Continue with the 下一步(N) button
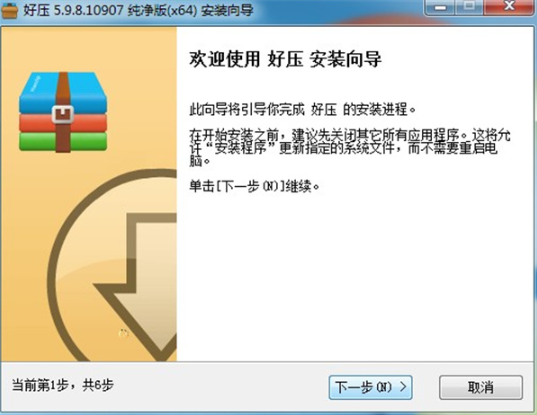Screen dimensions: 537x415 click(370, 387)
